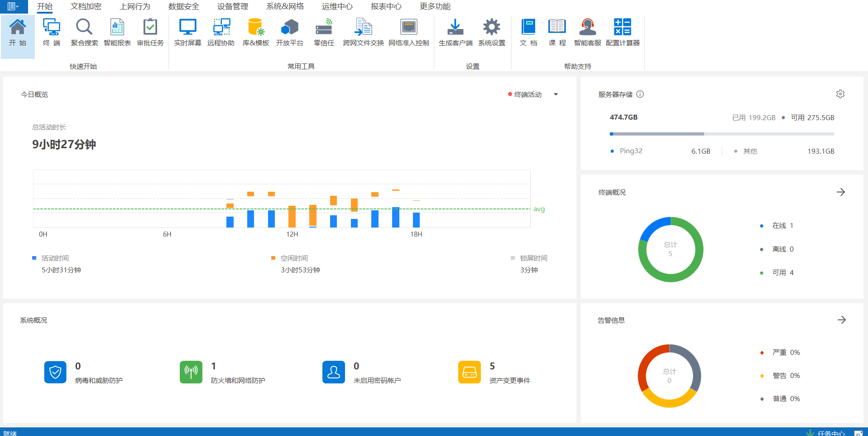The width and height of the screenshot is (868, 436).
Task: Click the server storage usage bar
Action: coord(721,134)
